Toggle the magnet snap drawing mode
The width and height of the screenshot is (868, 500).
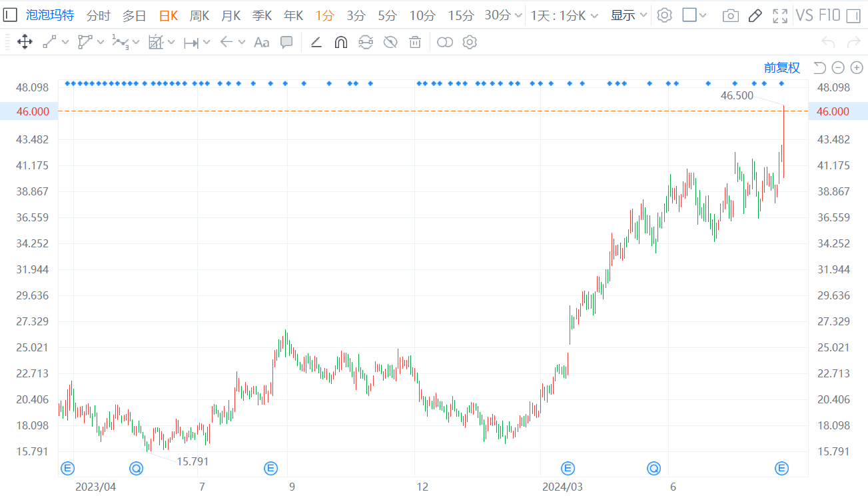click(x=340, y=42)
